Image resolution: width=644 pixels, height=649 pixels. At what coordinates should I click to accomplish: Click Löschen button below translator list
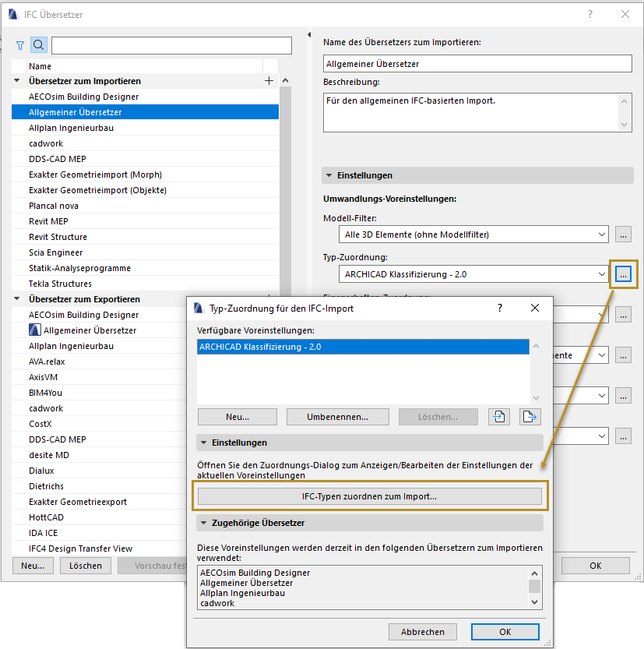point(85,566)
